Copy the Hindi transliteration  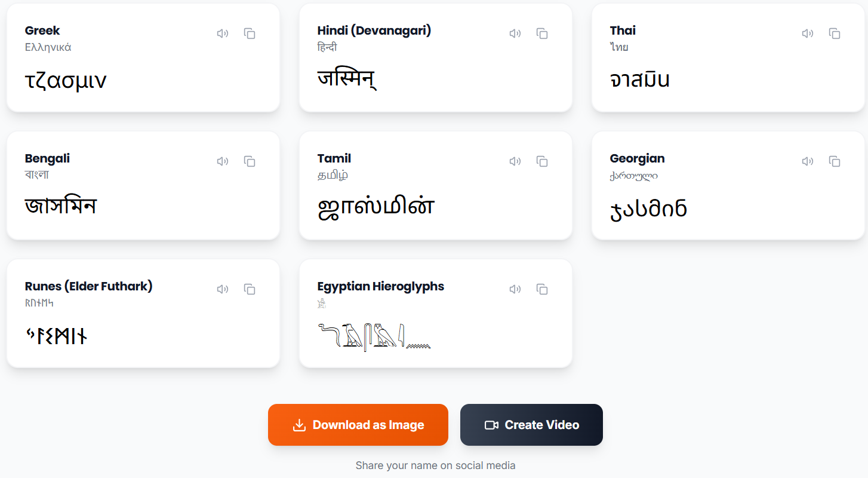(542, 33)
